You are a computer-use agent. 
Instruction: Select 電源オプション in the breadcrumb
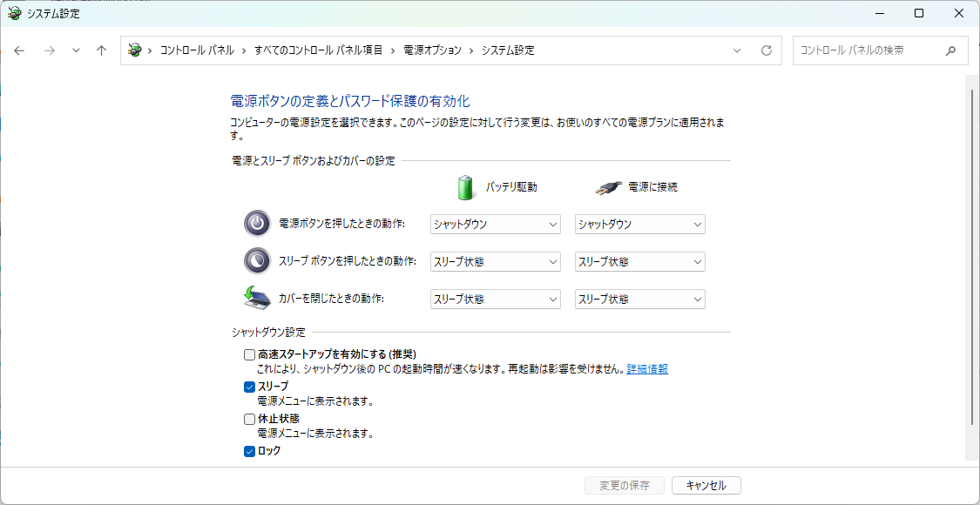[432, 50]
